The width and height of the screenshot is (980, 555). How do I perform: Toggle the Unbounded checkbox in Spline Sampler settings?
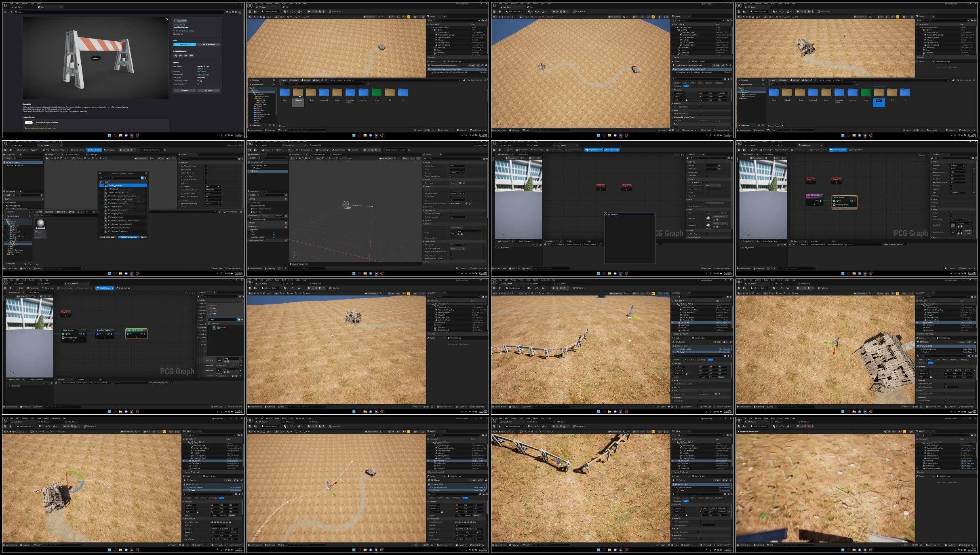pyautogui.click(x=951, y=189)
